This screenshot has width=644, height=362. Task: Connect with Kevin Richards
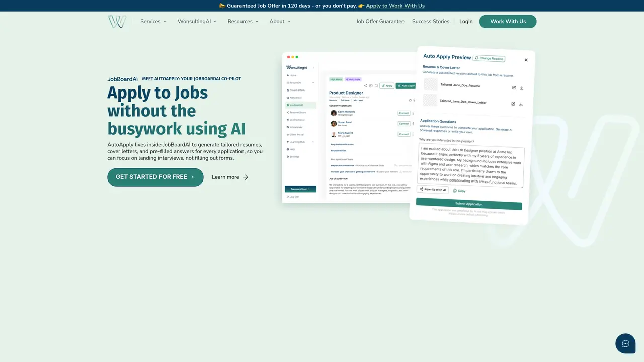tap(404, 113)
